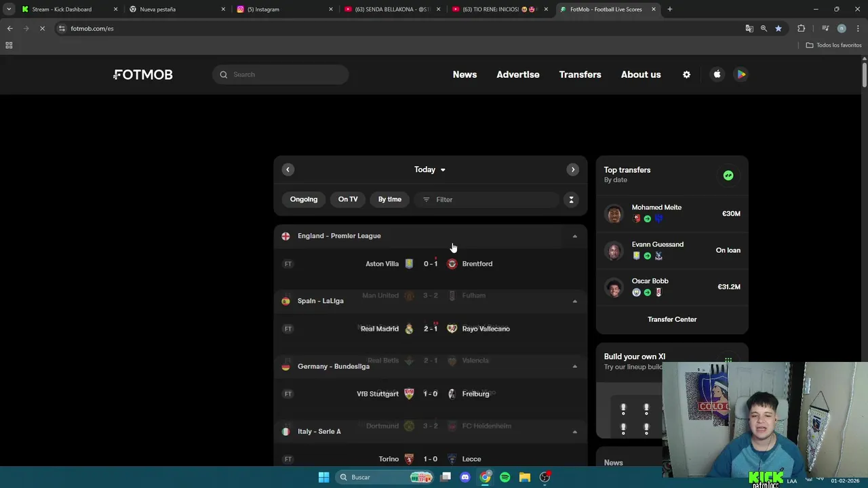Open the Today date dropdown
Image resolution: width=868 pixels, height=488 pixels.
click(430, 169)
